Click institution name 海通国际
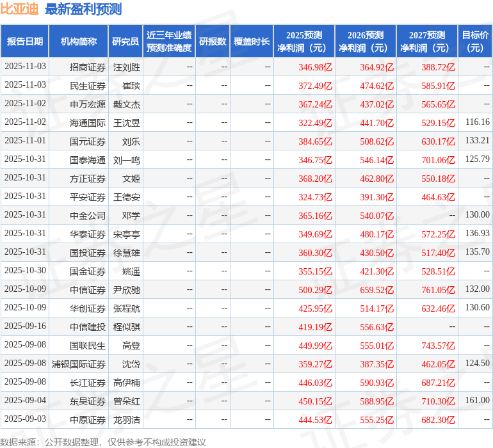The height and width of the screenshot is (448, 493). coord(88,123)
